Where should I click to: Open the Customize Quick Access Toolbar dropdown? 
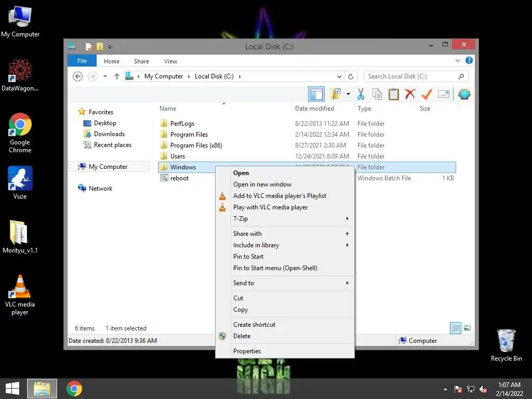110,47
